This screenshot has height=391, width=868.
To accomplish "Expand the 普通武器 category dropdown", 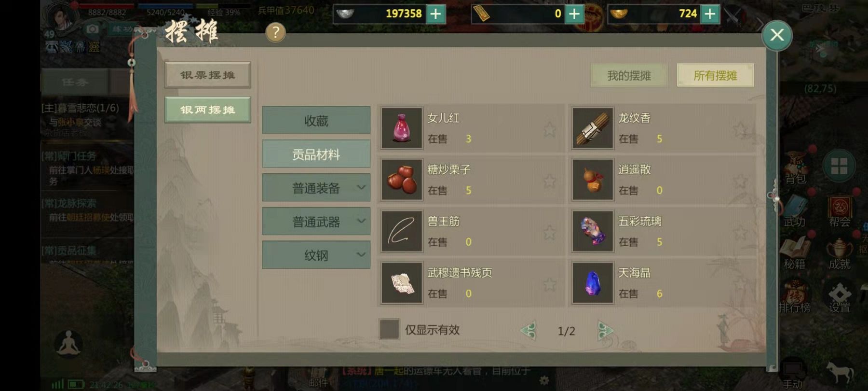I will [316, 221].
